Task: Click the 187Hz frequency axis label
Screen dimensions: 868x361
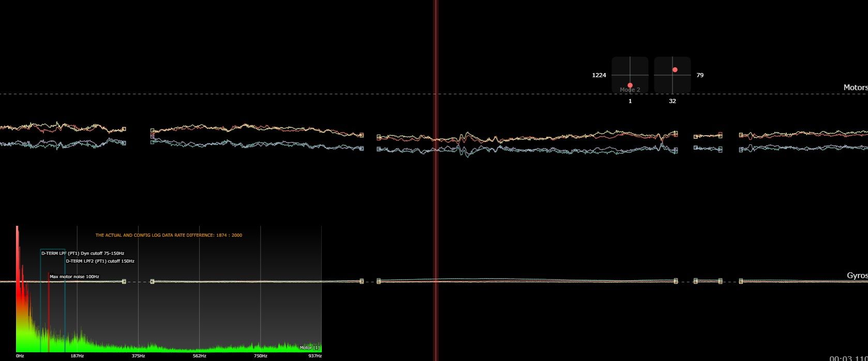Action: [x=77, y=356]
